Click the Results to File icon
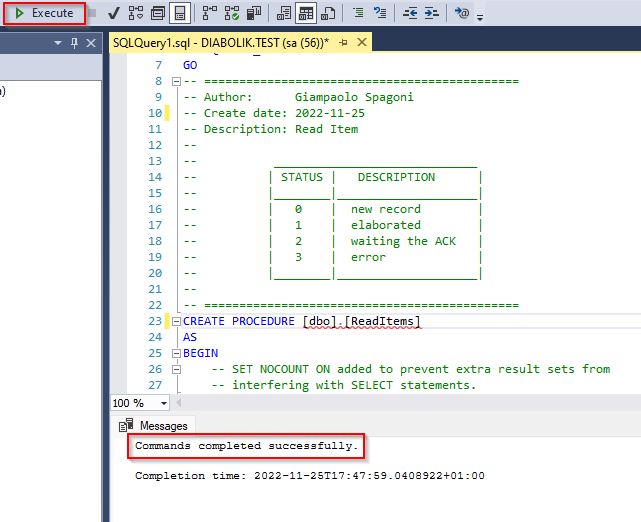Viewport: 641px width, 522px height. (x=327, y=13)
